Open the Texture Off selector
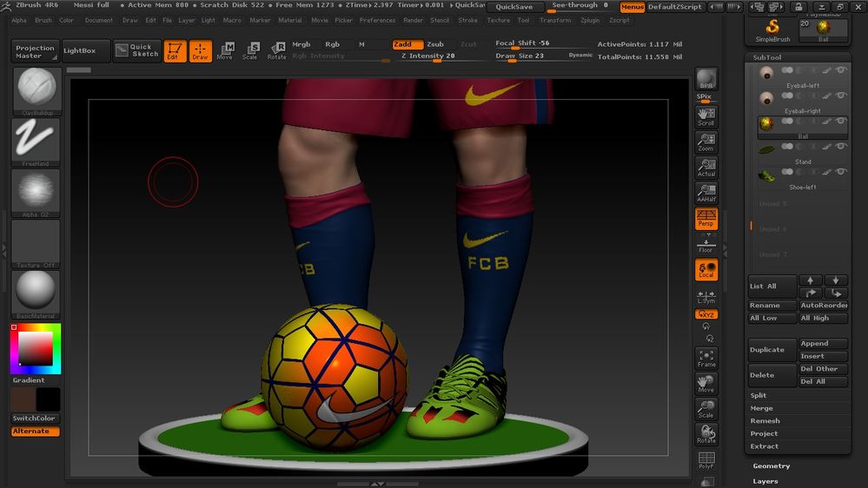Screen dimensions: 868x488 click(36, 243)
